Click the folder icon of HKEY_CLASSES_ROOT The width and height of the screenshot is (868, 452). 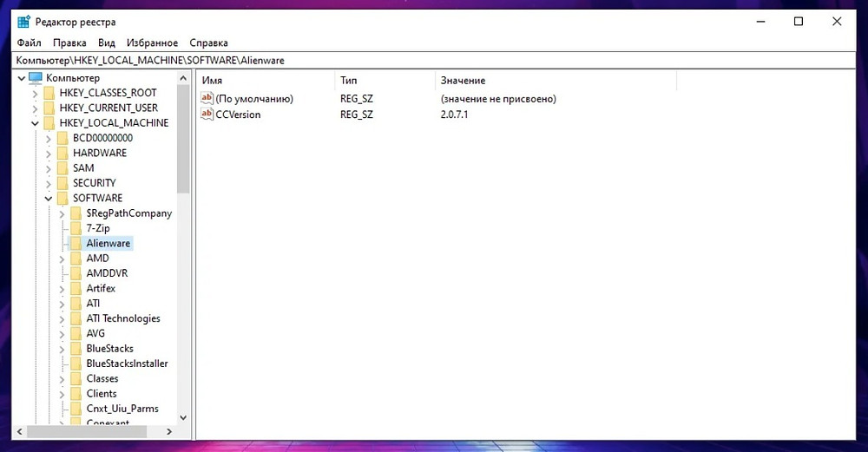[x=49, y=92]
